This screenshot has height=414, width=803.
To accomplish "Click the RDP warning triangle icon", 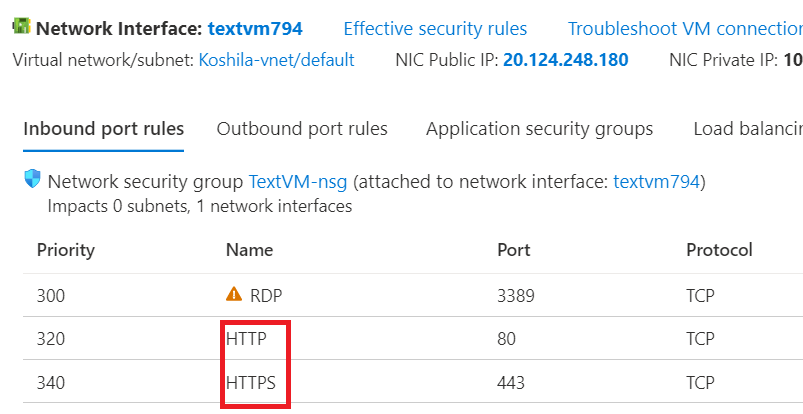I will tap(234, 294).
